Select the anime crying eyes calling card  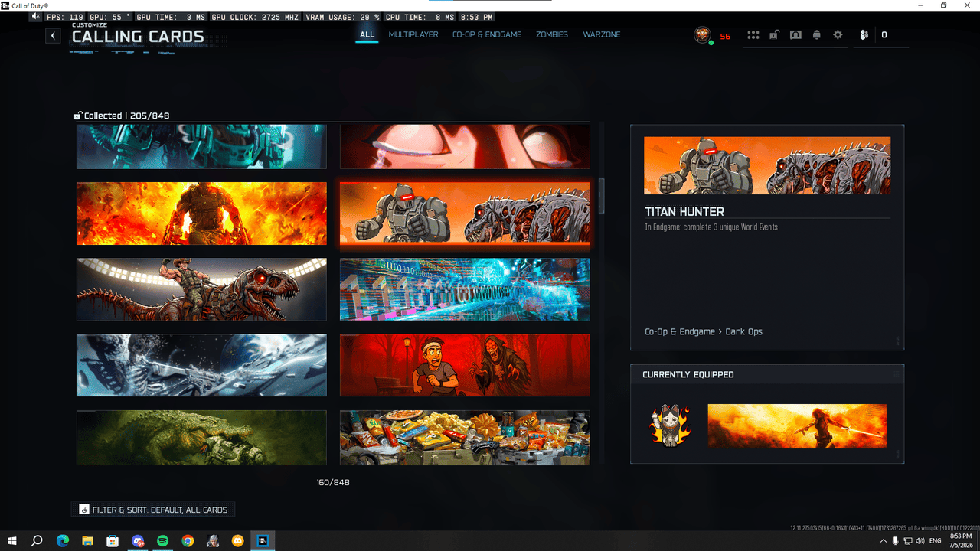pyautogui.click(x=465, y=146)
